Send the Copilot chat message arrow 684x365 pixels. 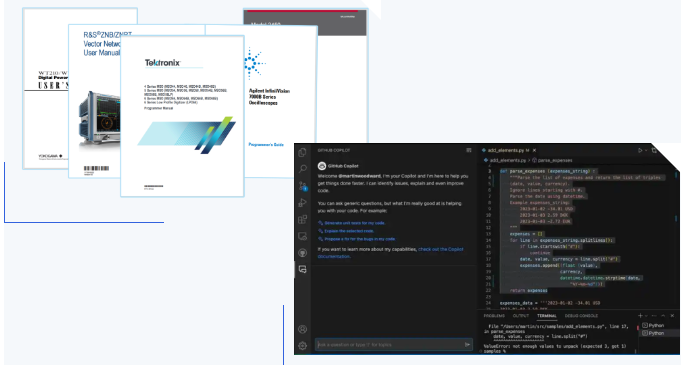point(467,345)
